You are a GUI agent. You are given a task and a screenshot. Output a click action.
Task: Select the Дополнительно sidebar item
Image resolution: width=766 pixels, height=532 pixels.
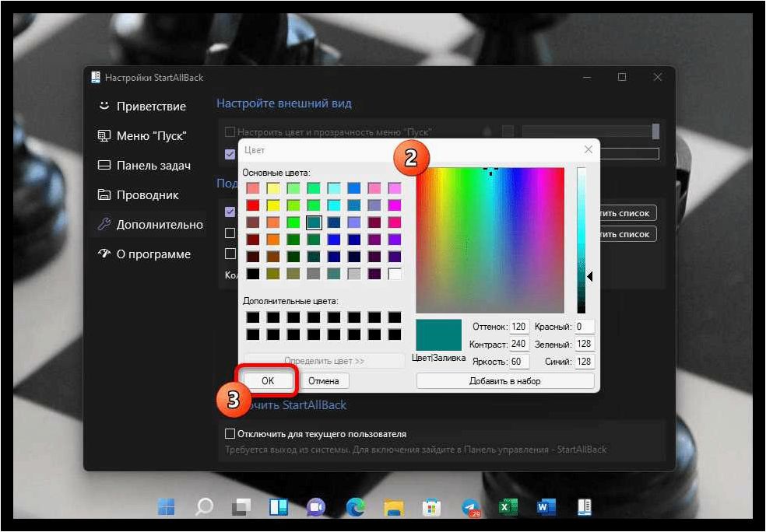point(150,225)
